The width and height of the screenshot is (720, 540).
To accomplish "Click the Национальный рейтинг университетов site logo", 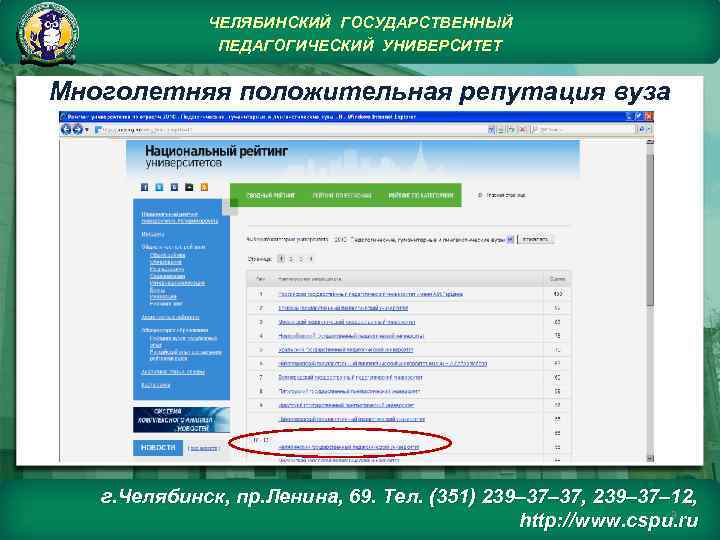I will point(216,157).
